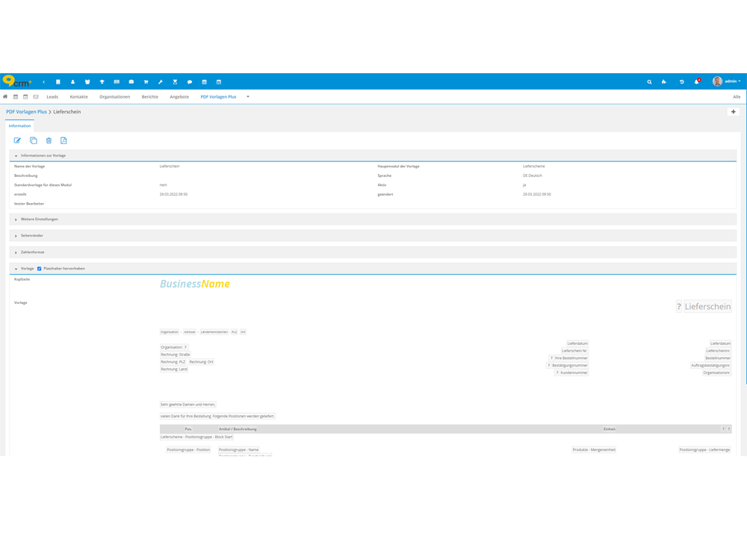Click the wrench tools icon
The width and height of the screenshot is (747, 560).
[x=160, y=81]
